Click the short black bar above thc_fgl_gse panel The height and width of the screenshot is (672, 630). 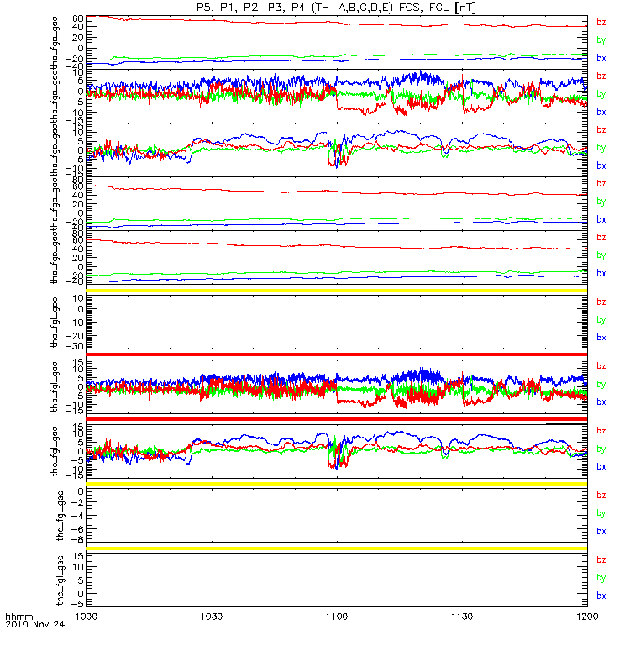[566, 423]
